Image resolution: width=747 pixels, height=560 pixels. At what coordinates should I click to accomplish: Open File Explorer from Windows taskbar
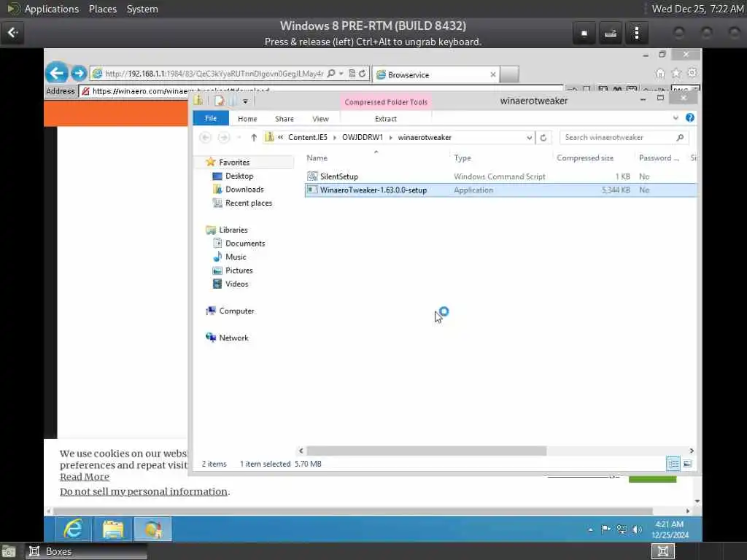[x=113, y=529]
